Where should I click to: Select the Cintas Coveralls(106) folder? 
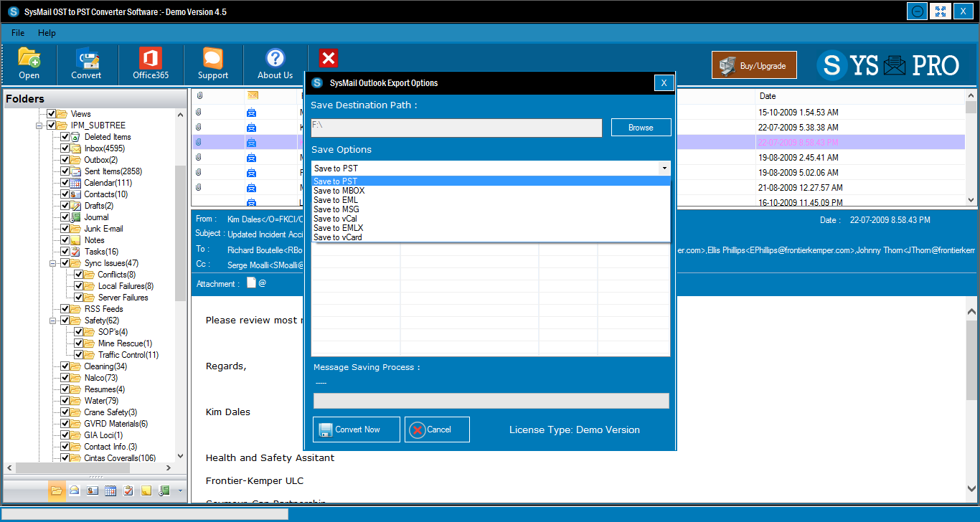tap(120, 458)
